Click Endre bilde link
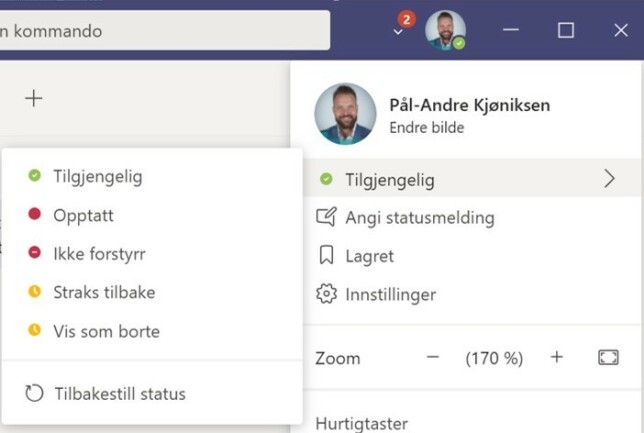Image resolution: width=644 pixels, height=433 pixels. (427, 128)
